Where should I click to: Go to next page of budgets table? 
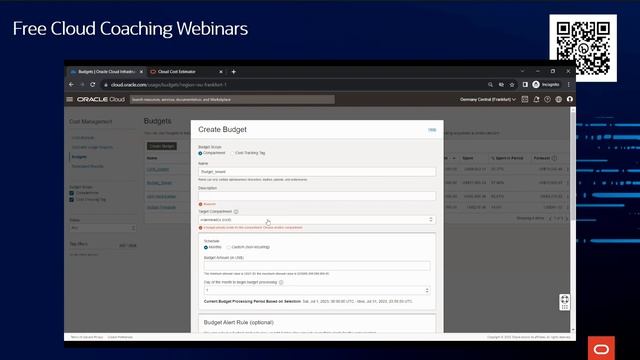[x=567, y=218]
